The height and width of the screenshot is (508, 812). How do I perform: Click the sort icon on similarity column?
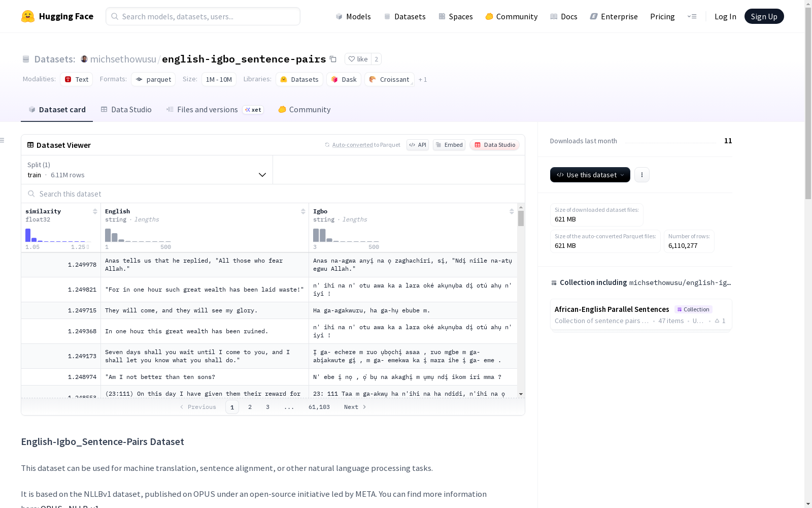[95, 211]
